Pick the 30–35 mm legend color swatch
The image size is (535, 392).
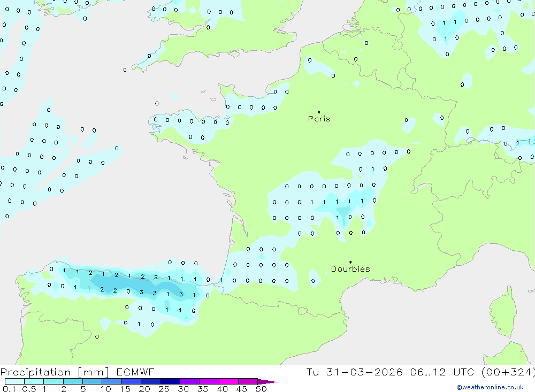[190, 381]
